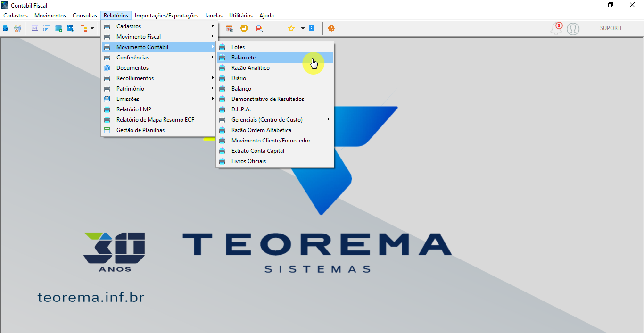Viewport: 644px width, 334px height.
Task: Expand the Emissões submenu
Action: [159, 99]
